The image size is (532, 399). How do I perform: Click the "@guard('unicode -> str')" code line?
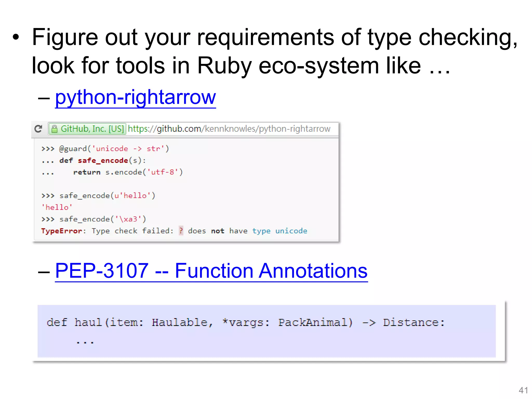point(105,149)
